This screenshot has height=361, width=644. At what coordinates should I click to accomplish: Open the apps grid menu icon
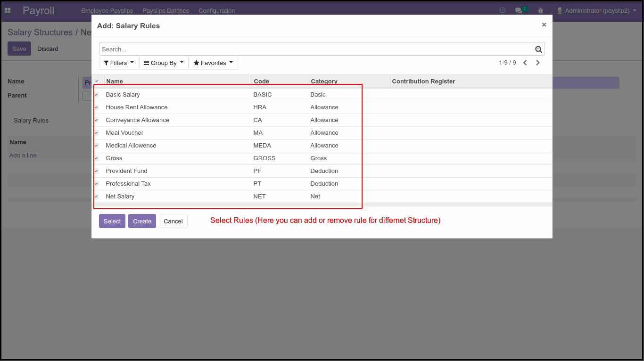pos(8,10)
